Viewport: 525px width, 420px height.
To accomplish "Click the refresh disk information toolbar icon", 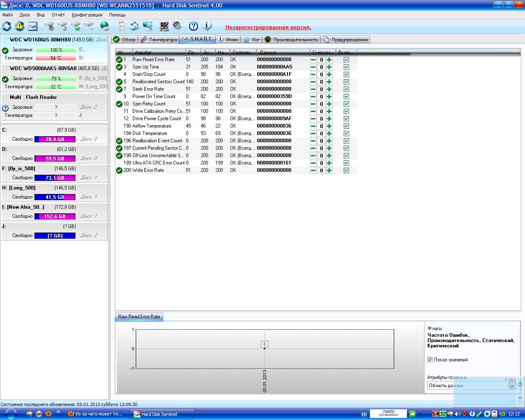I will [x=7, y=26].
